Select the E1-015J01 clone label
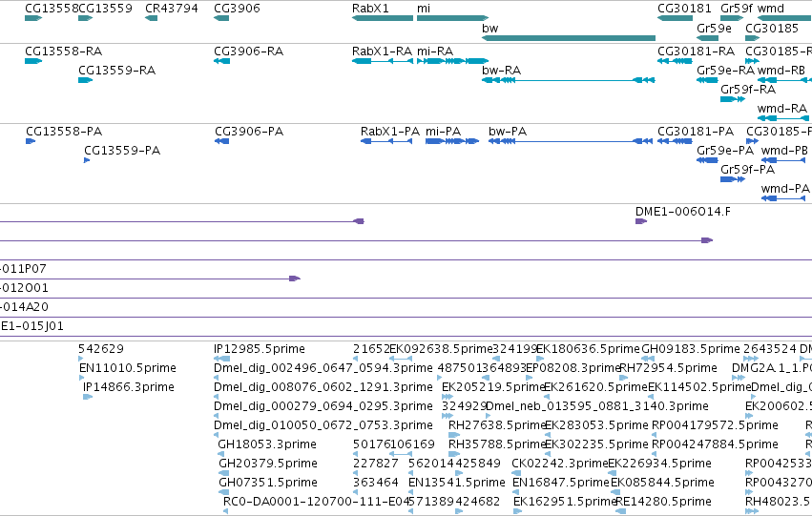812x516 pixels. pyautogui.click(x=32, y=326)
